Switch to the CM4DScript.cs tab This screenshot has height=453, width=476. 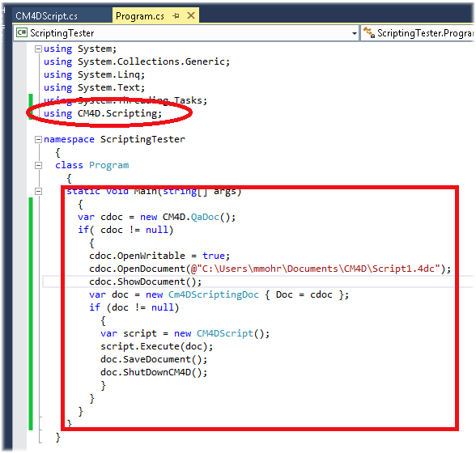tap(46, 16)
